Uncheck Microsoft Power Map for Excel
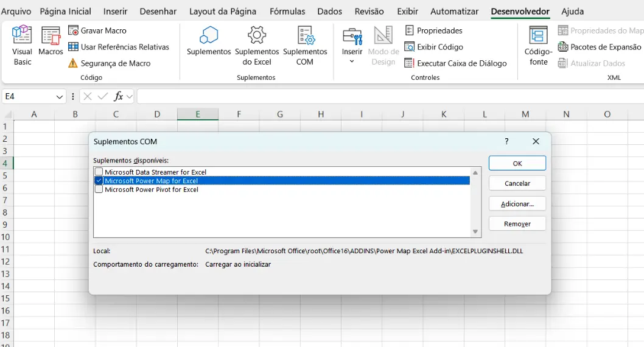The width and height of the screenshot is (644, 347). [x=99, y=181]
